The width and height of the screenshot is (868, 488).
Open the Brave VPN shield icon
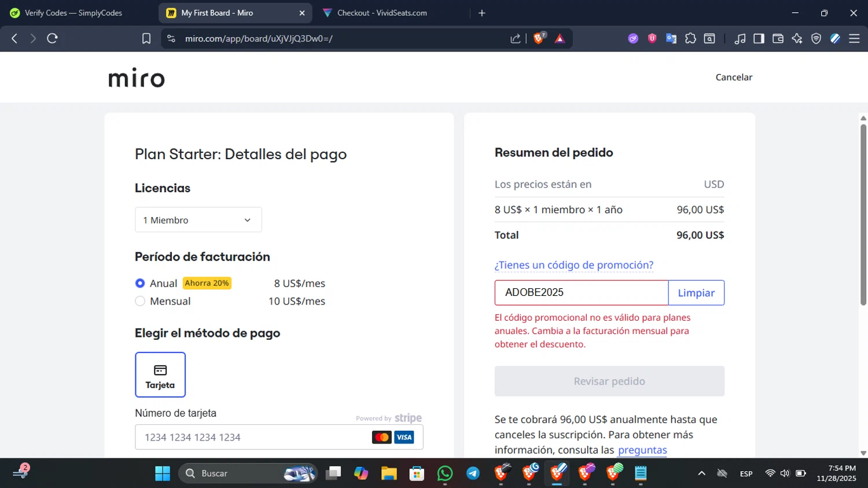tap(816, 38)
